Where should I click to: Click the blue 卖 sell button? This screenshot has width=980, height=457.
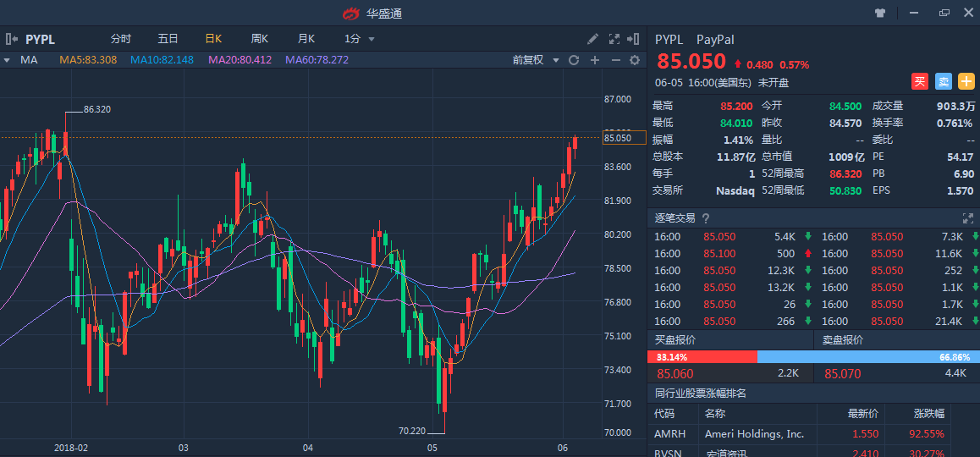point(943,81)
